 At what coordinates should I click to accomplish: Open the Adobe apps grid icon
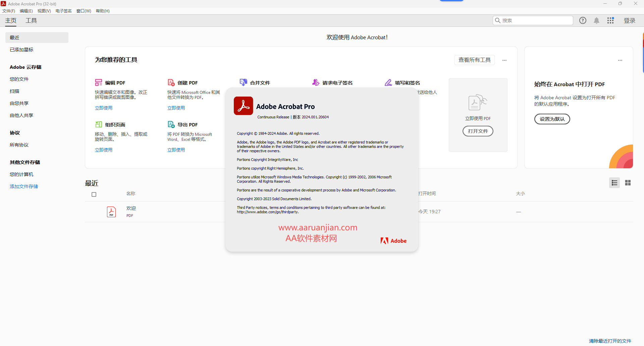point(610,20)
